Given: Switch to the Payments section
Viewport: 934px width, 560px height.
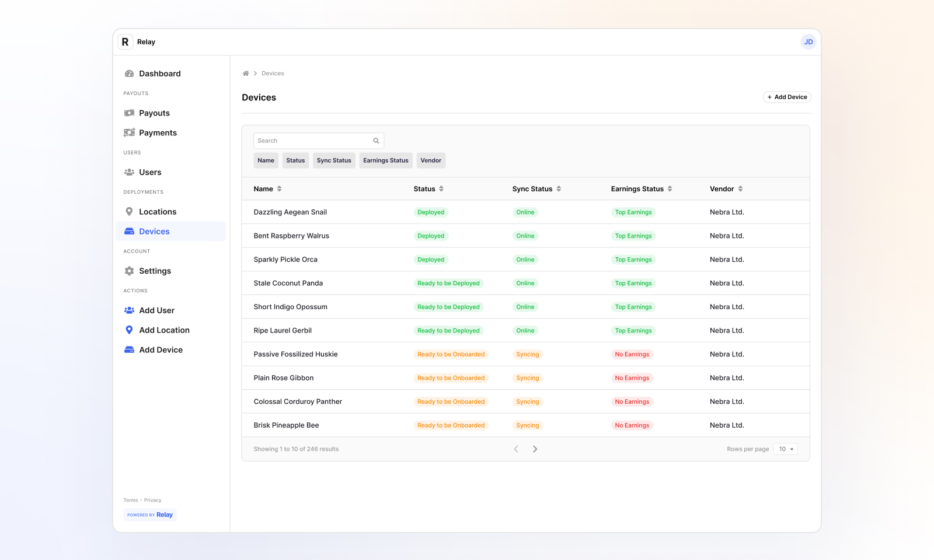Looking at the screenshot, I should tap(158, 132).
